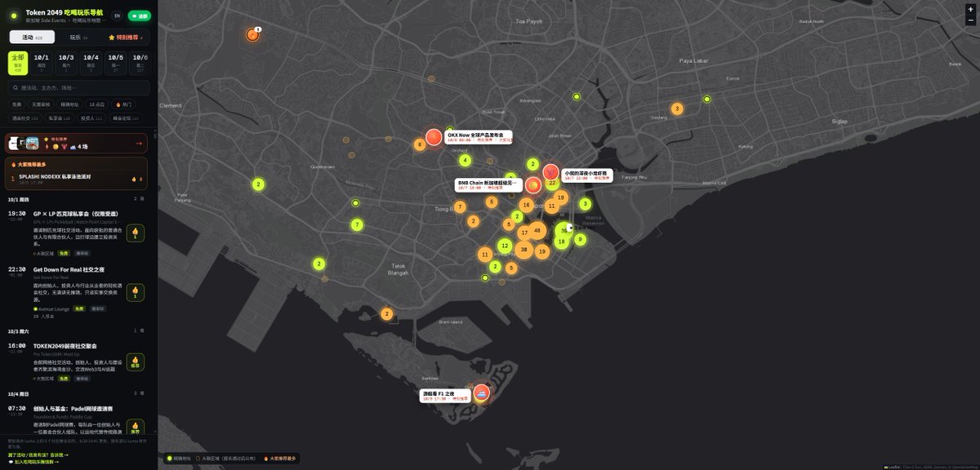
Task: Click the 加入吃喝玩乐微信群 link
Action: pyautogui.click(x=35, y=461)
